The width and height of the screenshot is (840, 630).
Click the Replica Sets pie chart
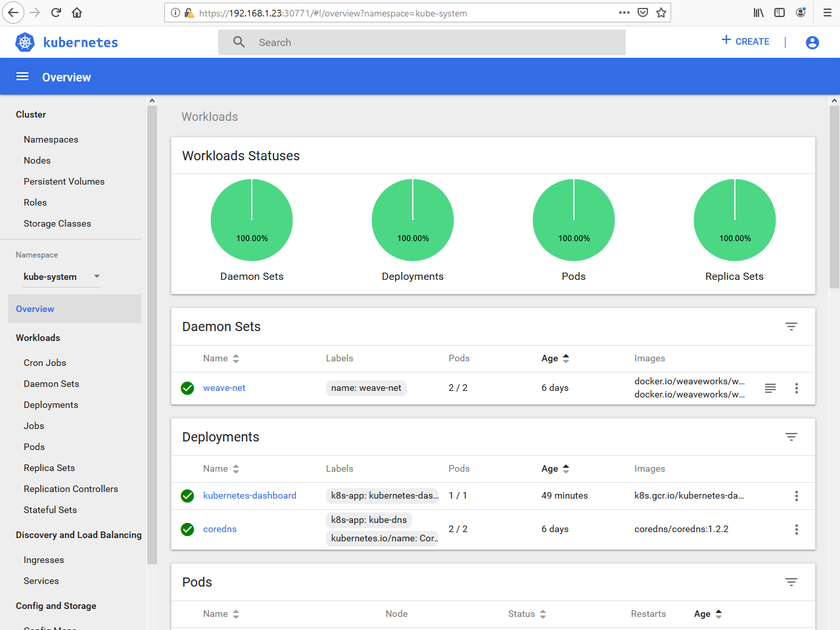[735, 220]
